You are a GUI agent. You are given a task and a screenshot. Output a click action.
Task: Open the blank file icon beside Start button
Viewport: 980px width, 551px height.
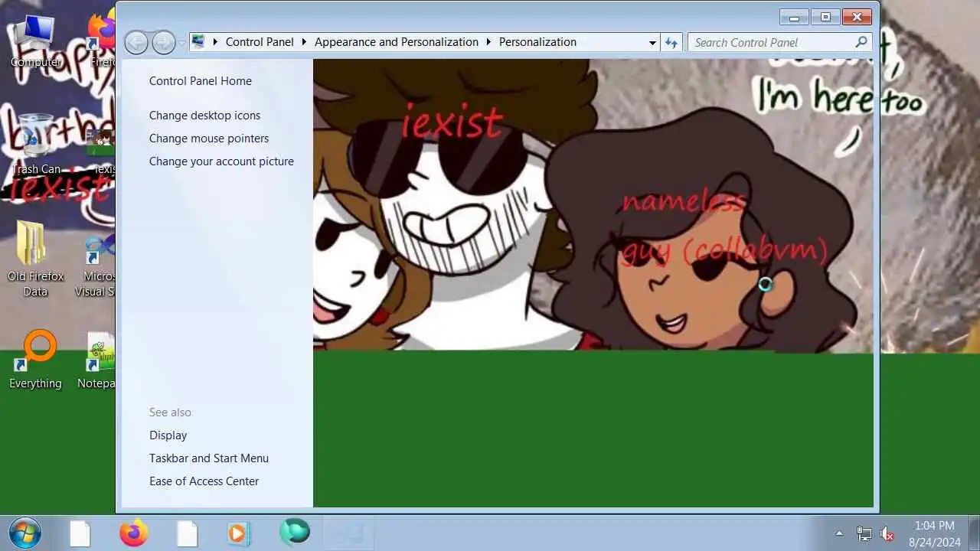pyautogui.click(x=80, y=533)
